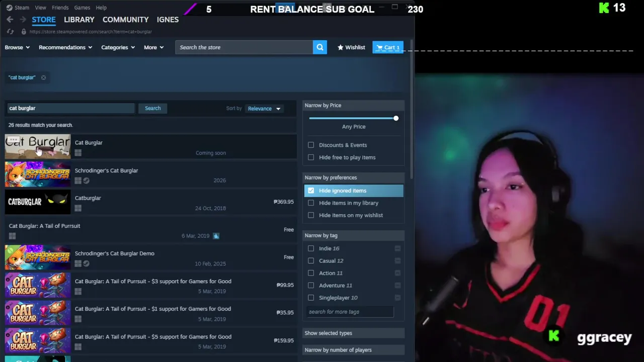
Task: Click the search for more tags field
Action: coord(350,312)
